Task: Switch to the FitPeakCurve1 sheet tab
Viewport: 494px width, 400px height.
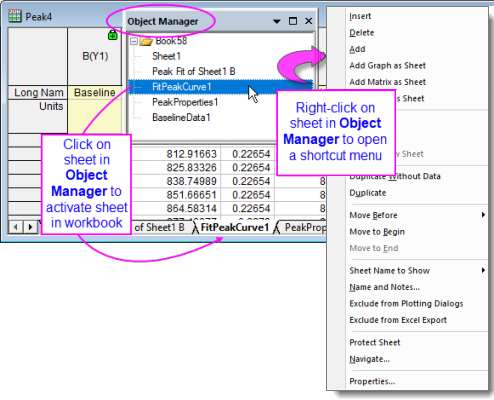Action: 234,227
